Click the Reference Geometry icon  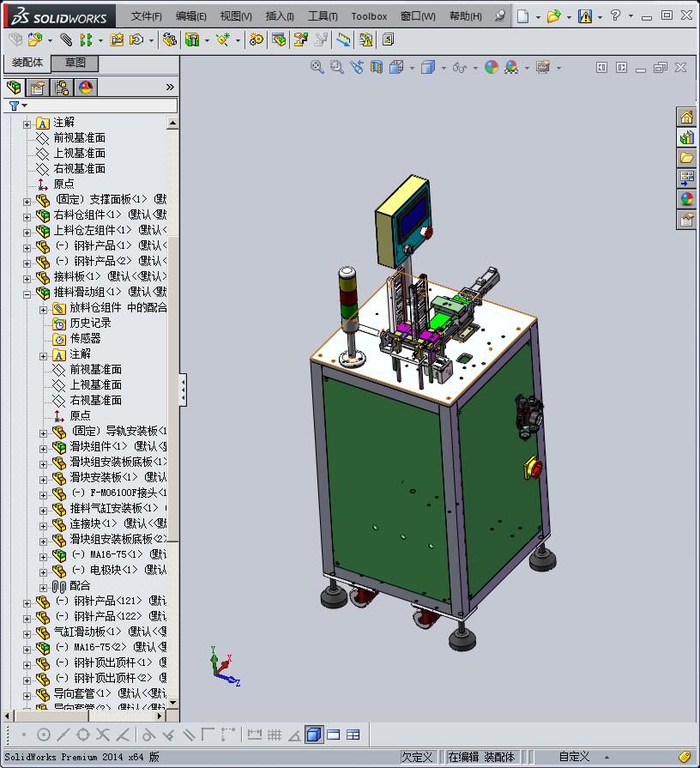click(x=223, y=39)
